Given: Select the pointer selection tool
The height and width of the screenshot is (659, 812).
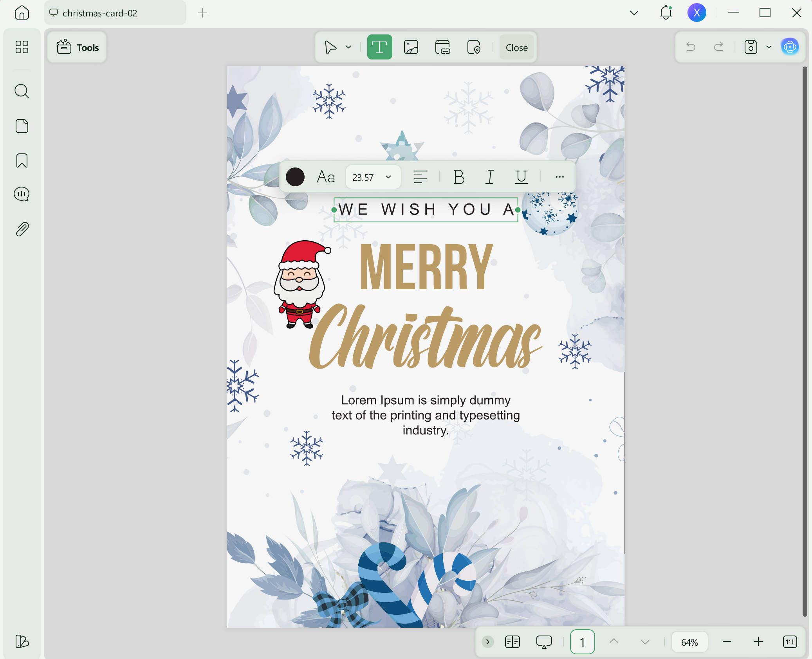Looking at the screenshot, I should tap(330, 47).
